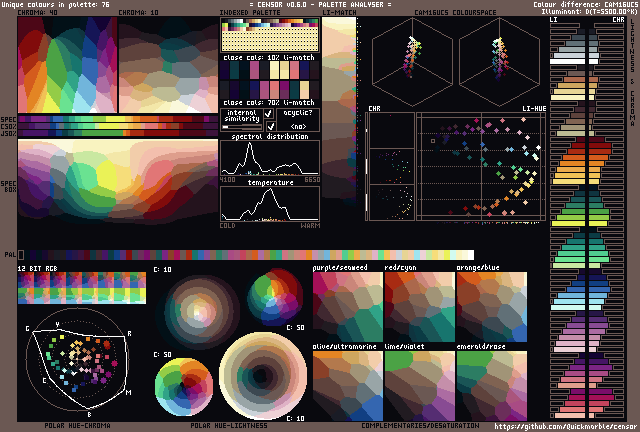The width and height of the screenshot is (640, 432).
Task: Click the purple/seaweed complementary map
Action: pyautogui.click(x=348, y=307)
